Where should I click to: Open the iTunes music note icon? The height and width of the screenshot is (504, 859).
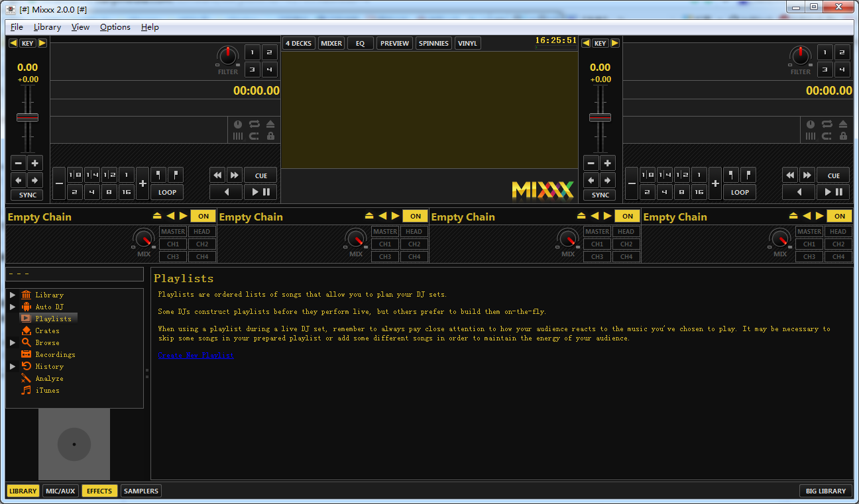tap(27, 390)
